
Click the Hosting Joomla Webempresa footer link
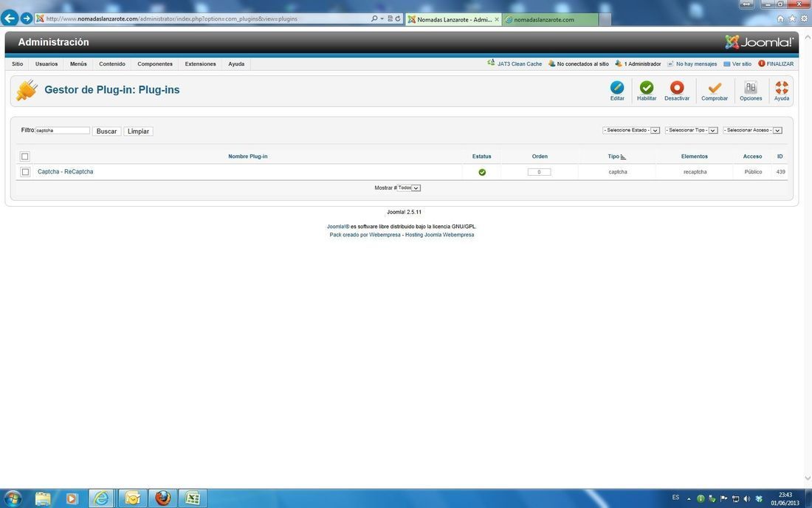[x=440, y=235]
